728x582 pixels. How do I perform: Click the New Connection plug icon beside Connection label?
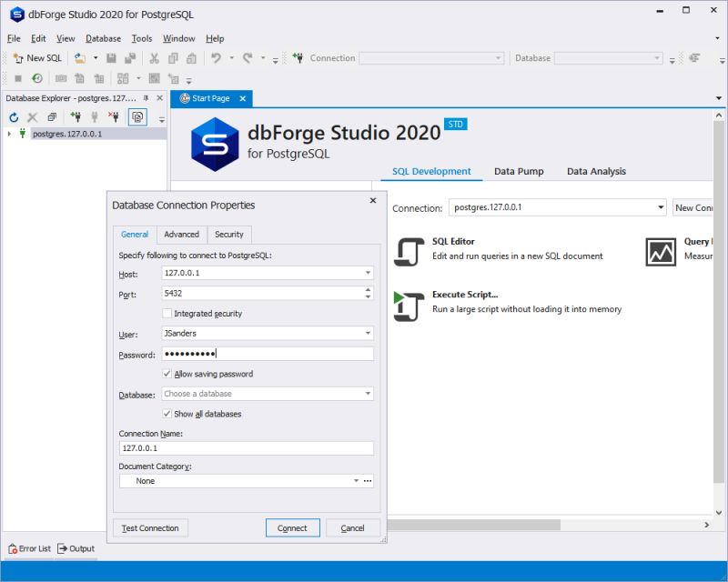tap(298, 58)
